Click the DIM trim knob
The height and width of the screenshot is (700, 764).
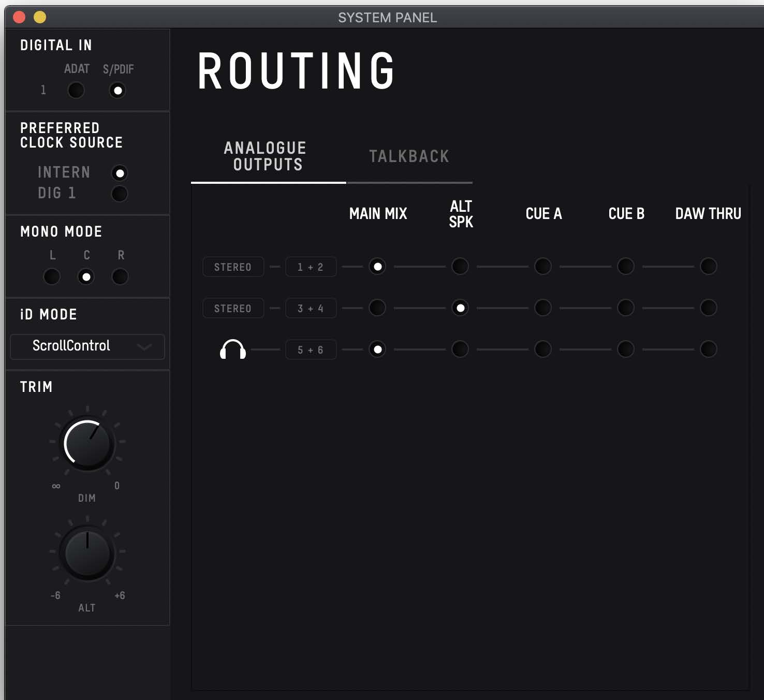pos(87,444)
